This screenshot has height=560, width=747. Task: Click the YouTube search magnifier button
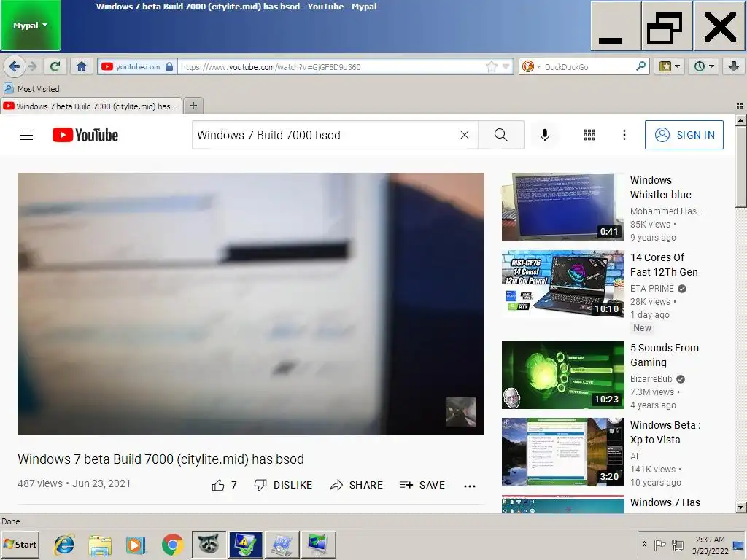[500, 135]
